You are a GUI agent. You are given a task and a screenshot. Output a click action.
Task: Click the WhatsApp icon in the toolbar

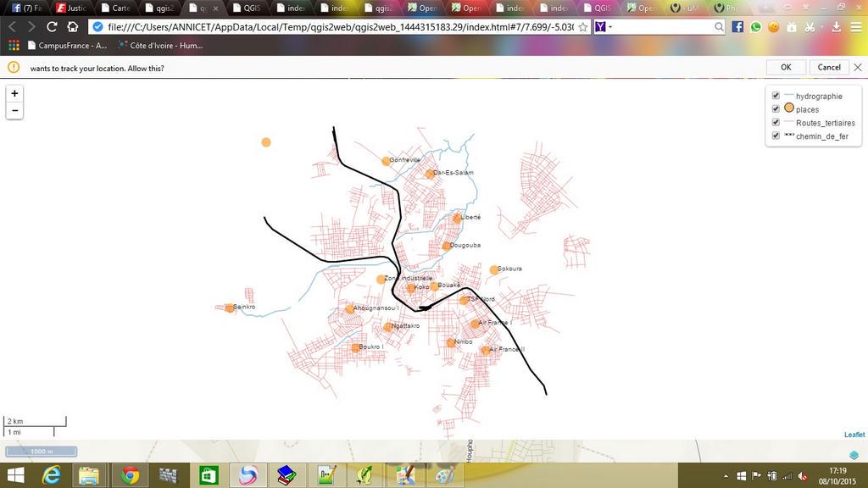coord(754,26)
